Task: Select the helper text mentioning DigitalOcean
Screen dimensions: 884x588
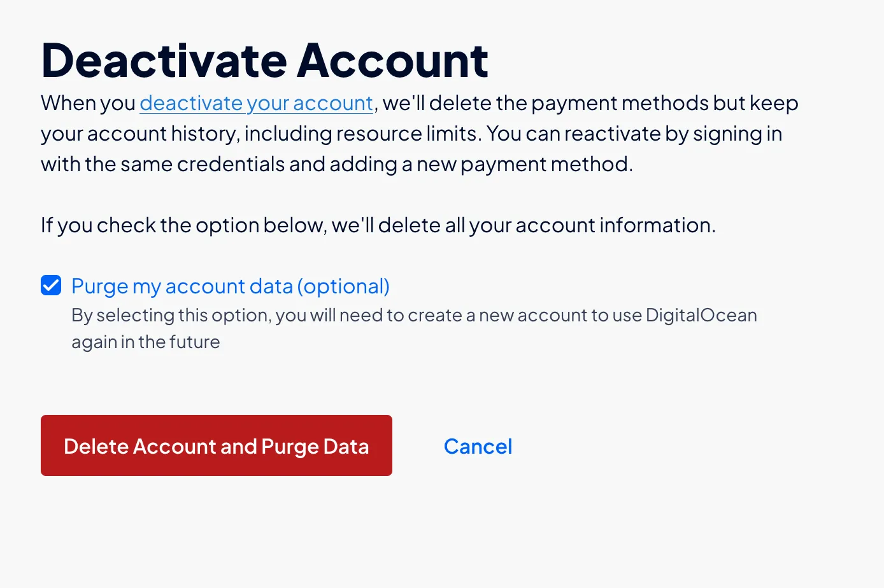Action: 414,328
